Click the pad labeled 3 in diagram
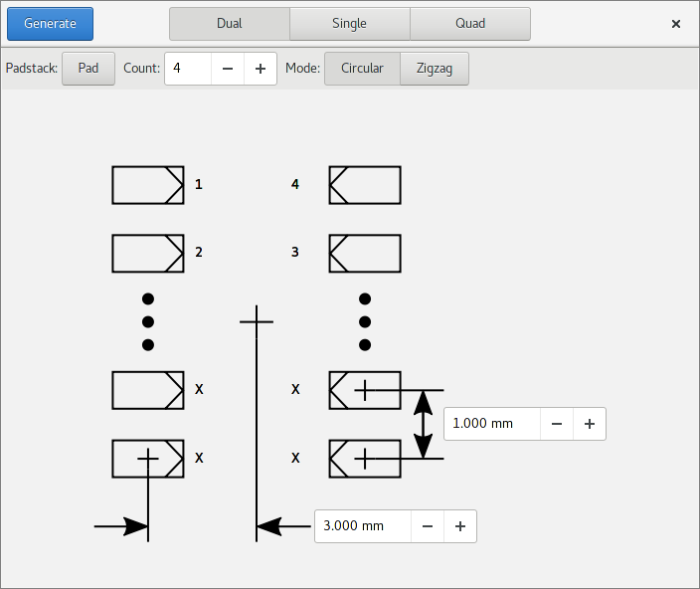 click(x=365, y=253)
